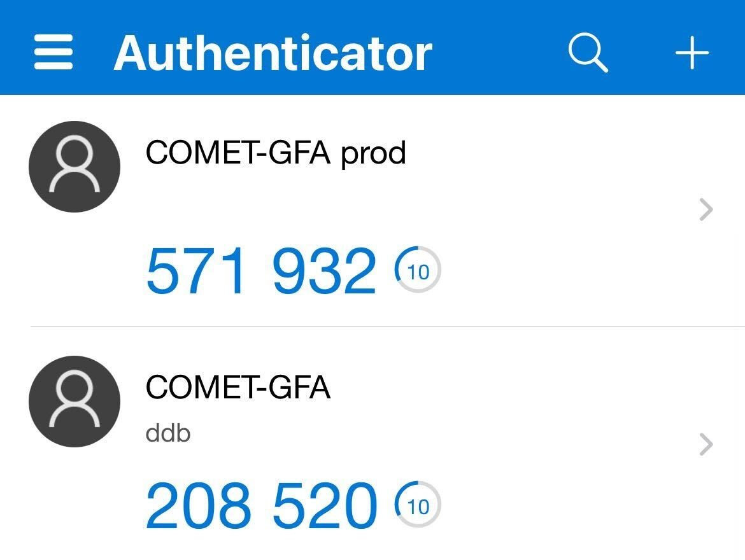Expand the COMET-GFA ddb account details chevron
Image resolution: width=745 pixels, height=560 pixels.
[x=704, y=445]
